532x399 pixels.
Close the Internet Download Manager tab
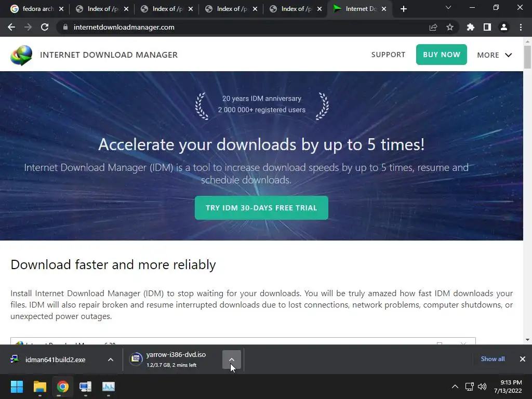pos(384,9)
